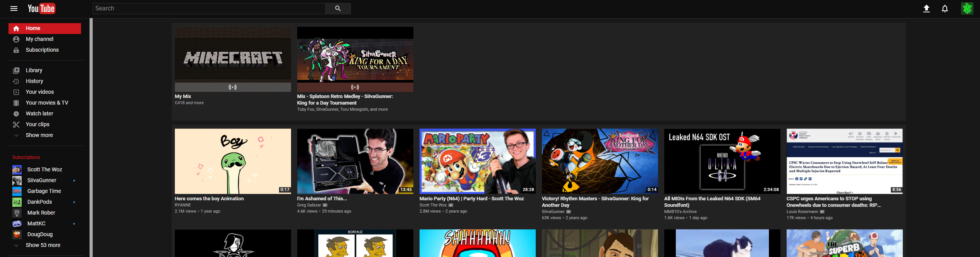This screenshot has height=257, width=980.
Task: Open My channel menu item
Action: (45, 39)
